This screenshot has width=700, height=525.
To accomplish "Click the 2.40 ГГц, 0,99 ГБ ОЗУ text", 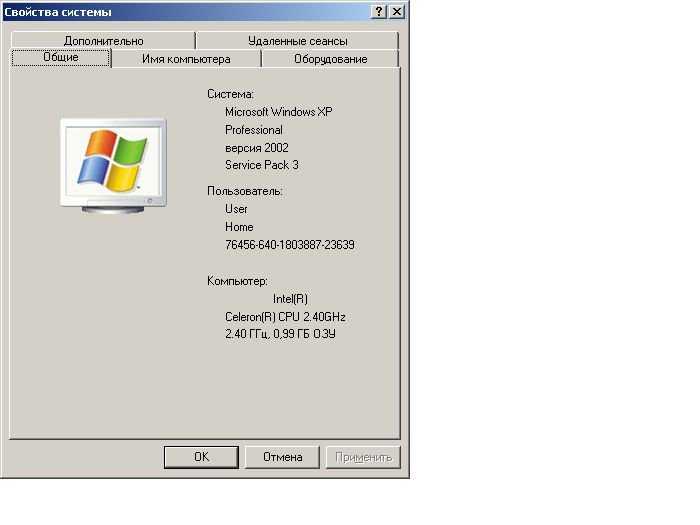I will [x=280, y=334].
